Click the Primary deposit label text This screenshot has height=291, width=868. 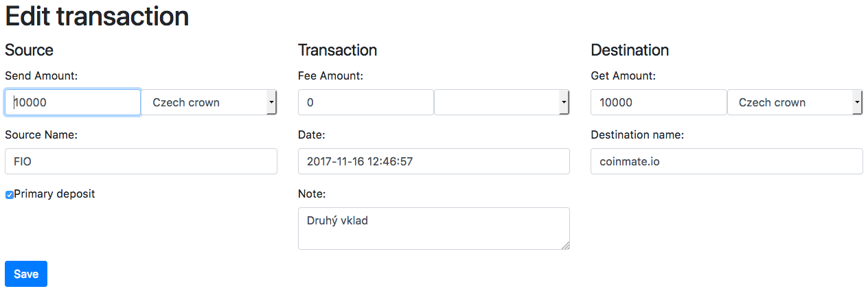[x=55, y=194]
